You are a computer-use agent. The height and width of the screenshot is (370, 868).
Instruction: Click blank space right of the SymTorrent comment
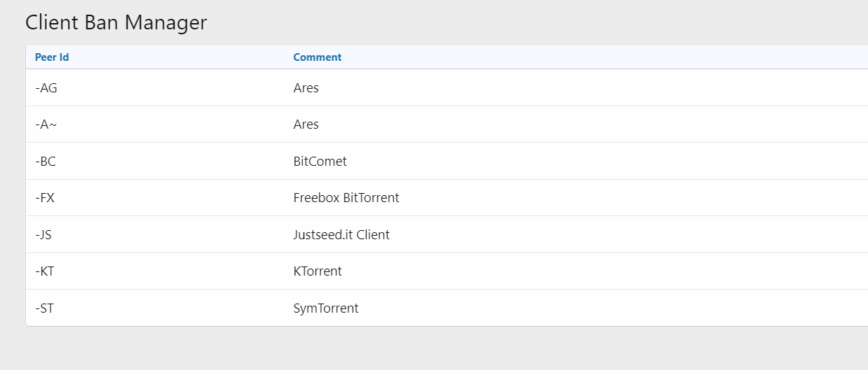[595, 308]
